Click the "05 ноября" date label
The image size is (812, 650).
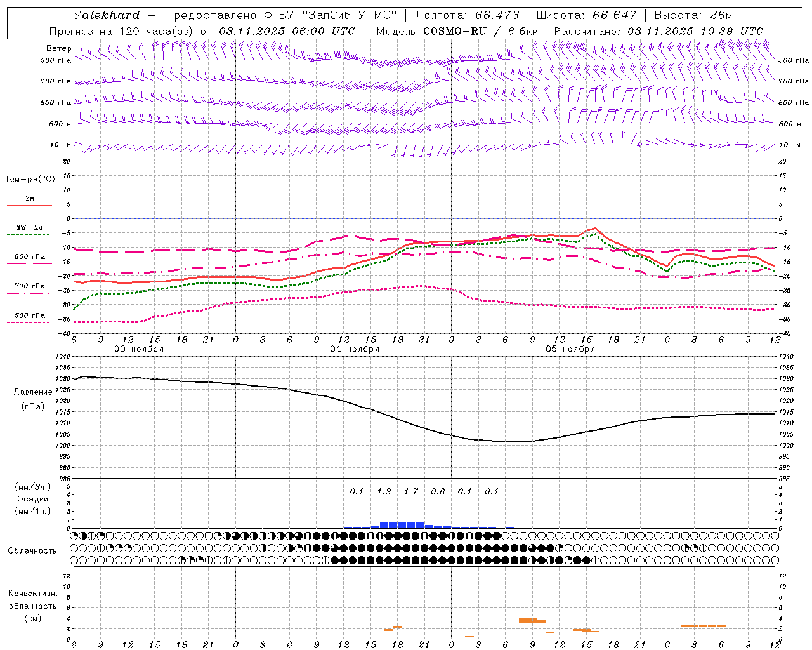coord(570,349)
